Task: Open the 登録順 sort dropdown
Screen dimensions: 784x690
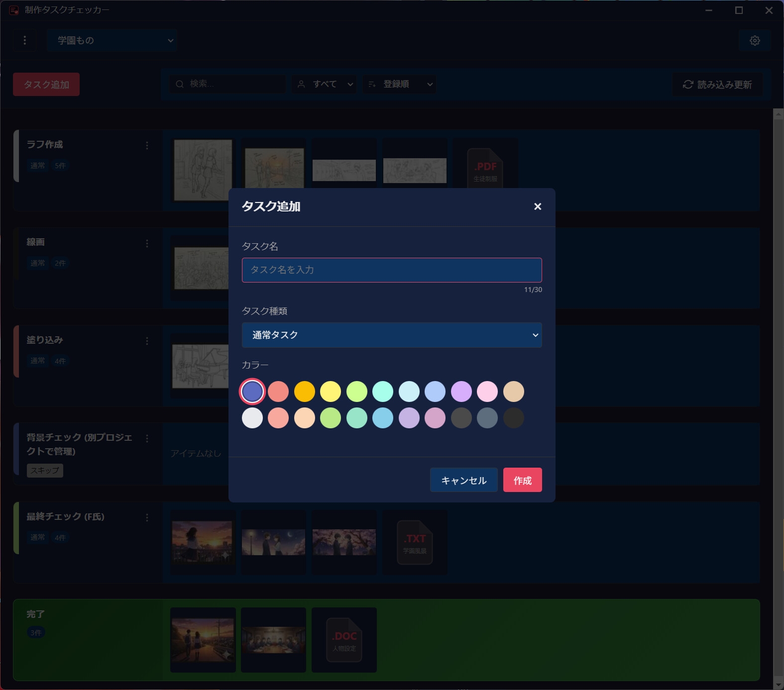Action: point(399,84)
